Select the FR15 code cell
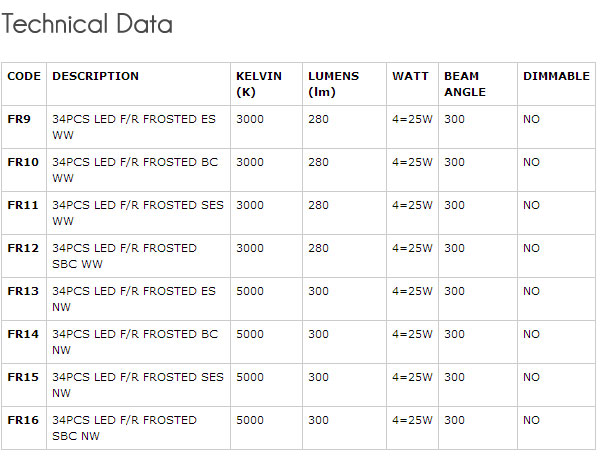This screenshot has height=457, width=601. coord(23,377)
